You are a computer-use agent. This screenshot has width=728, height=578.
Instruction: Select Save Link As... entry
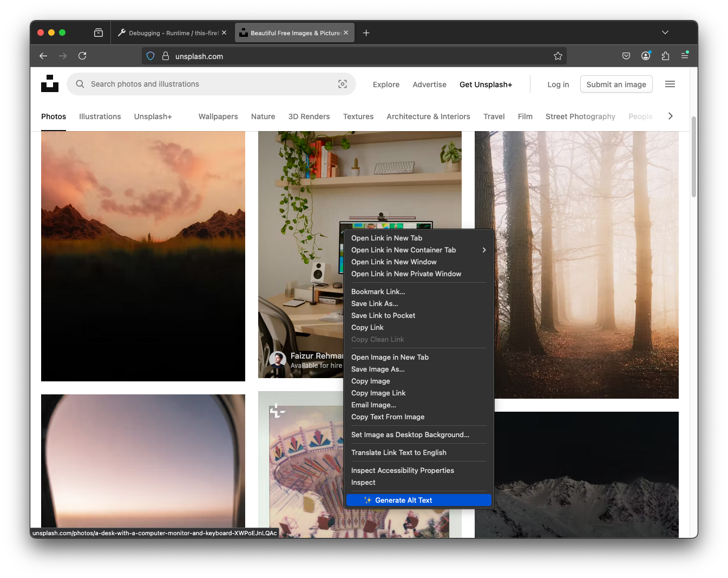coord(419,303)
